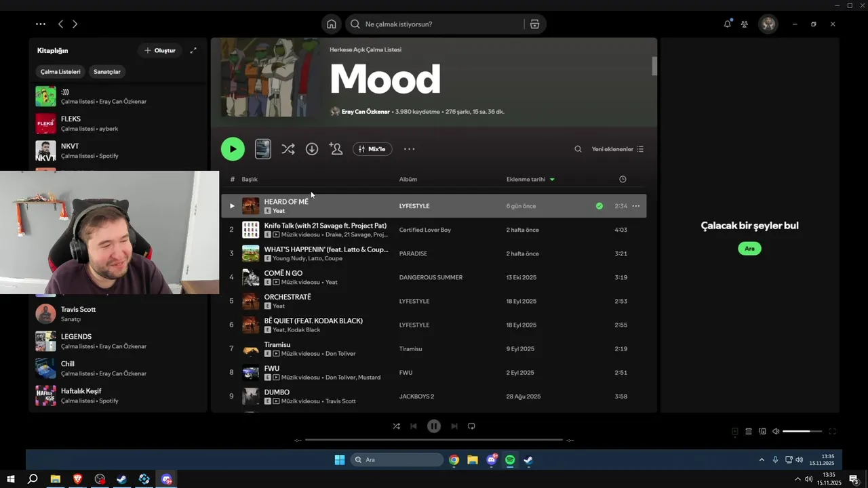Image resolution: width=868 pixels, height=488 pixels.
Task: Select the COMË N GO track
Action: click(433, 277)
